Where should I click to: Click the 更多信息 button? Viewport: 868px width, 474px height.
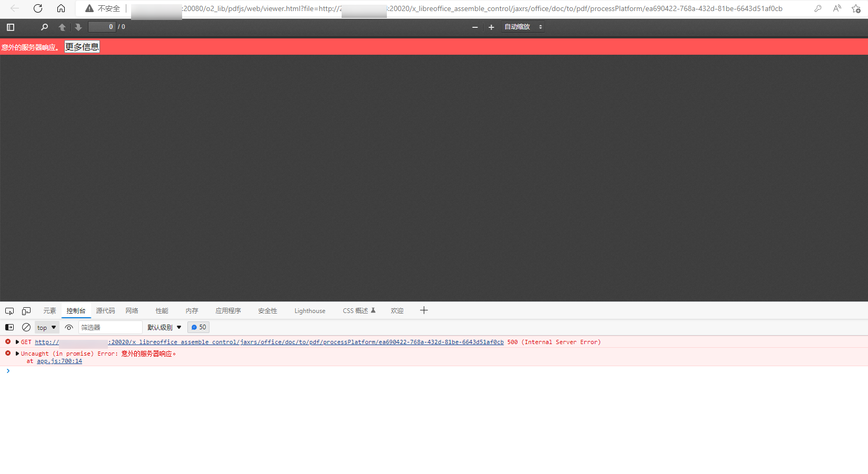pos(82,47)
